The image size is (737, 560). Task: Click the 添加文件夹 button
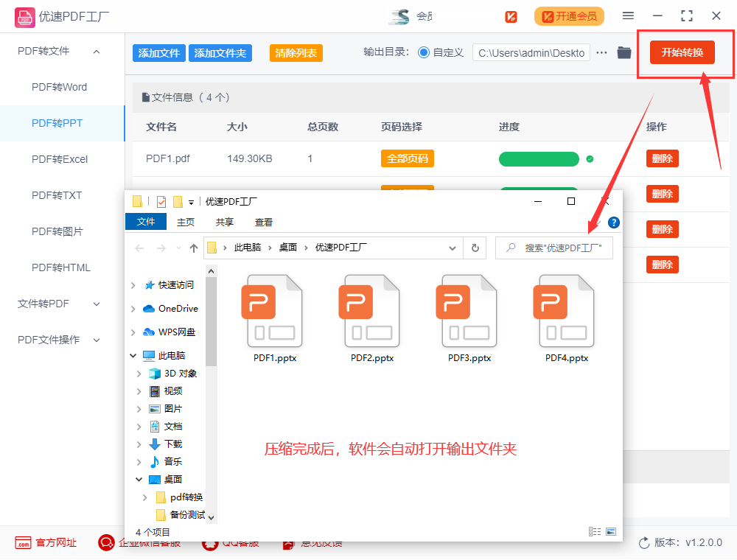[x=220, y=53]
